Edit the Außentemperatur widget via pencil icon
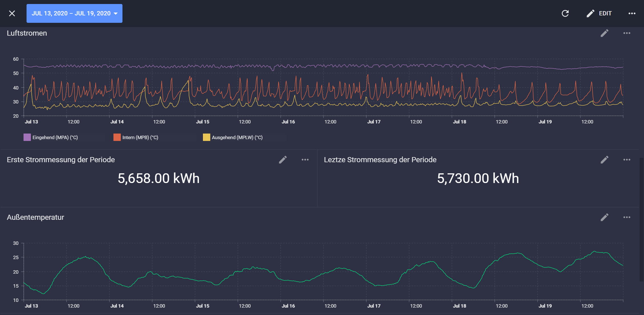 [x=604, y=217]
